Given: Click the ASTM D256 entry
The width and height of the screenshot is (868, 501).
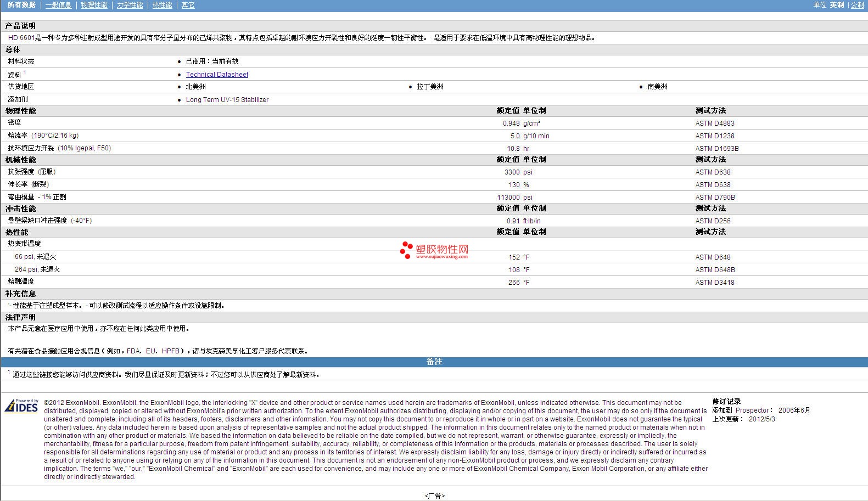Looking at the screenshot, I should 713,221.
